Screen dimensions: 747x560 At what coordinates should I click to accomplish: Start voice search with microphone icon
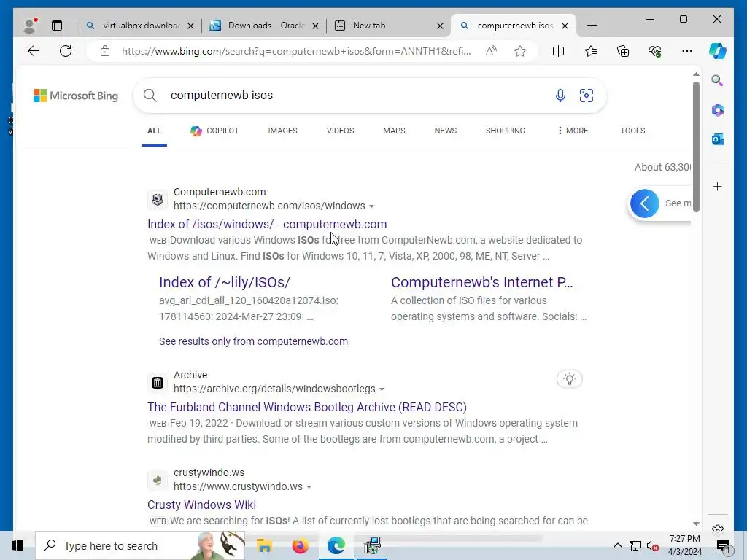tap(560, 96)
